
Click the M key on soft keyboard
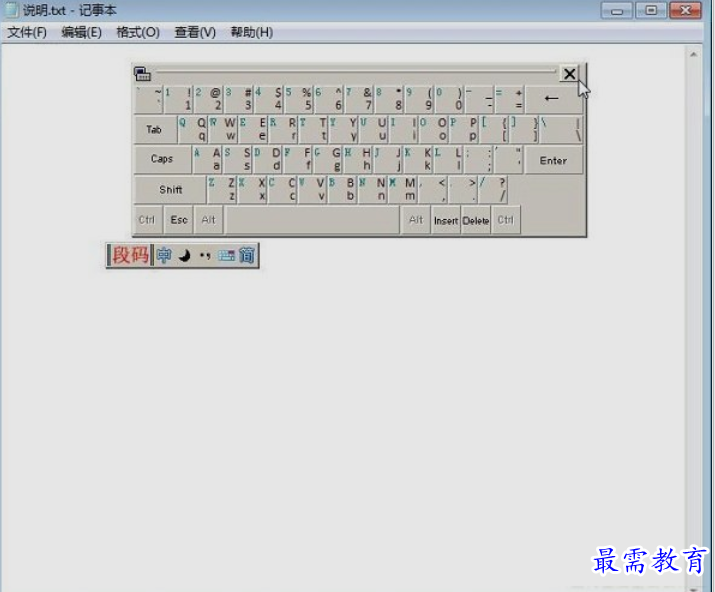pos(403,190)
